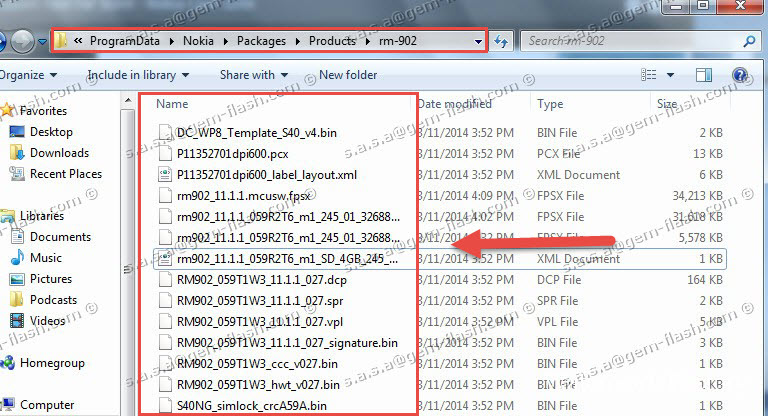Select Homegroup in navigation pane
Image resolution: width=768 pixels, height=416 pixels.
(x=52, y=363)
